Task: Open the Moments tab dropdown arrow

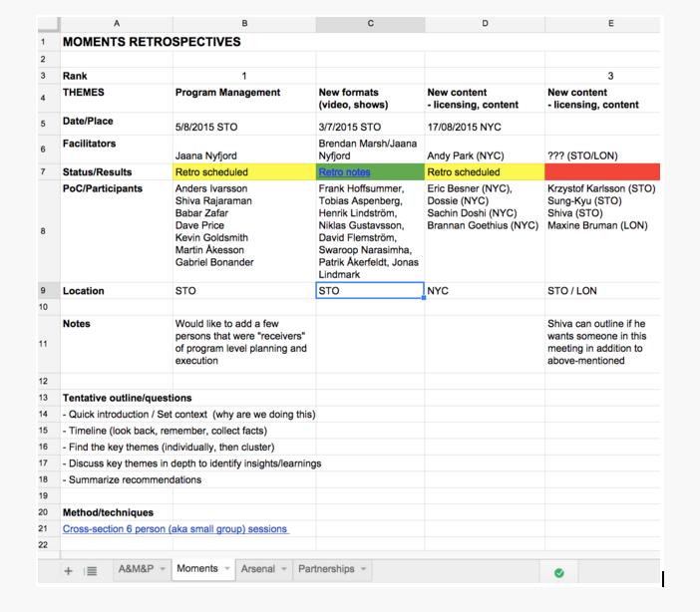Action: pos(227,568)
